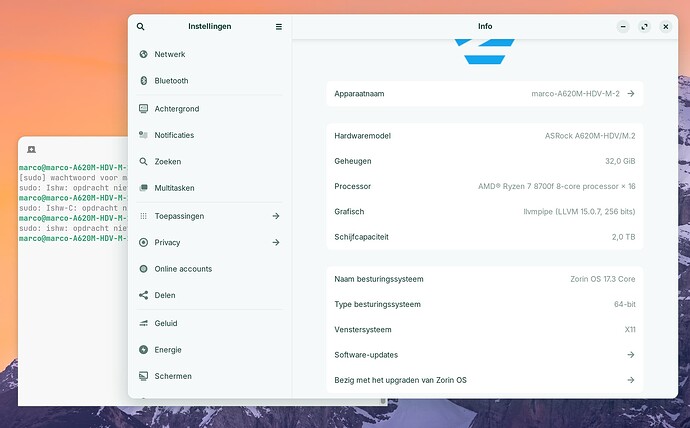Click arrow next to Apparaatnaam value
Screen dimensions: 690x428
(631, 94)
